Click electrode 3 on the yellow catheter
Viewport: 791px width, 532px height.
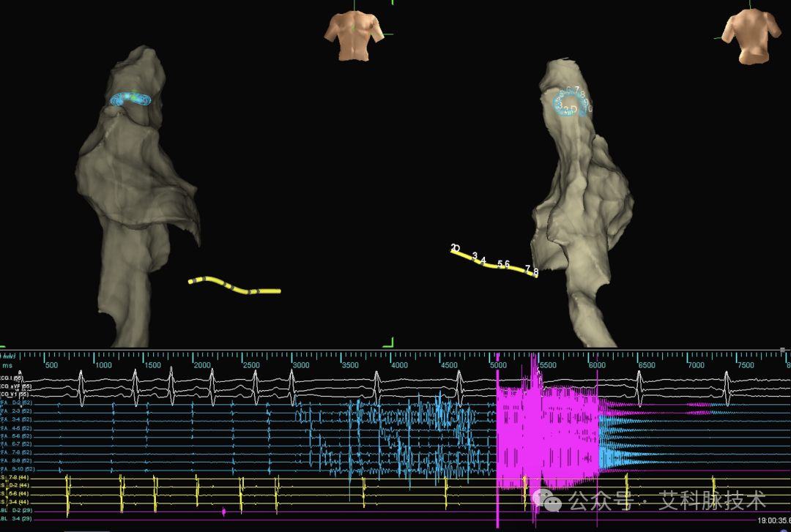point(474,256)
